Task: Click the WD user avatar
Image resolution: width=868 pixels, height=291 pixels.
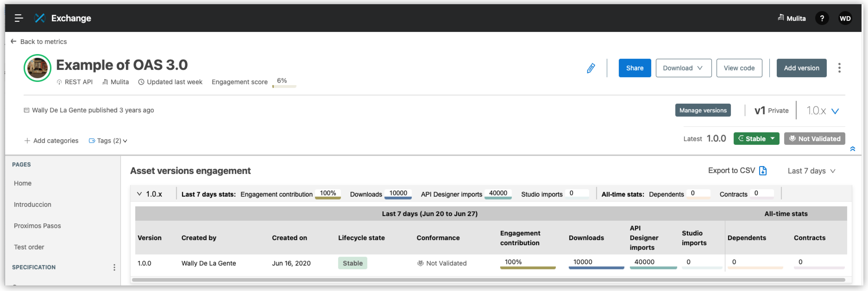Action: tap(845, 18)
